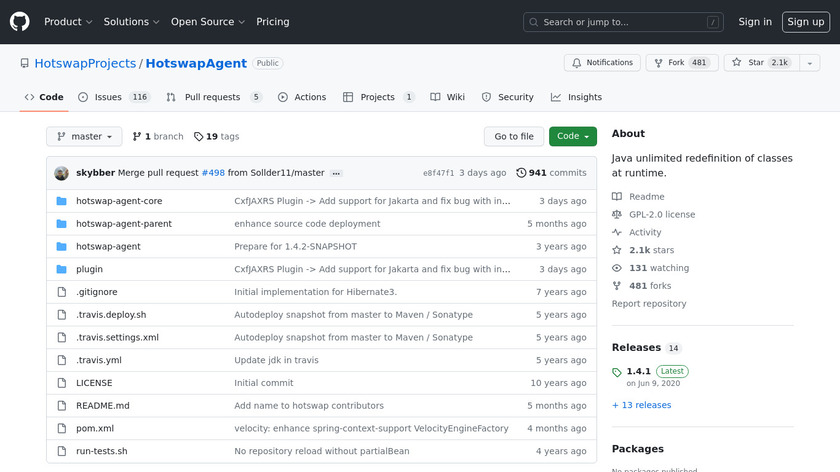Viewport: 840px width, 472px height.
Task: Open the 19 tags link
Action: 216,137
